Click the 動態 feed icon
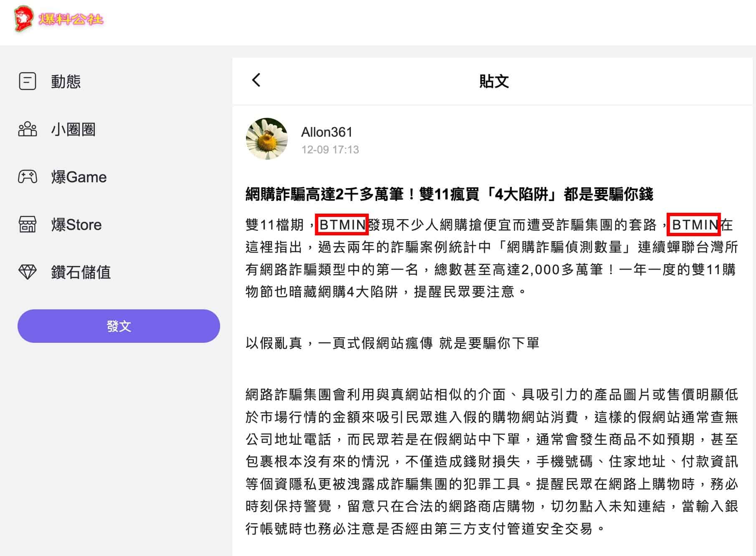The width and height of the screenshot is (756, 556). pos(28,81)
